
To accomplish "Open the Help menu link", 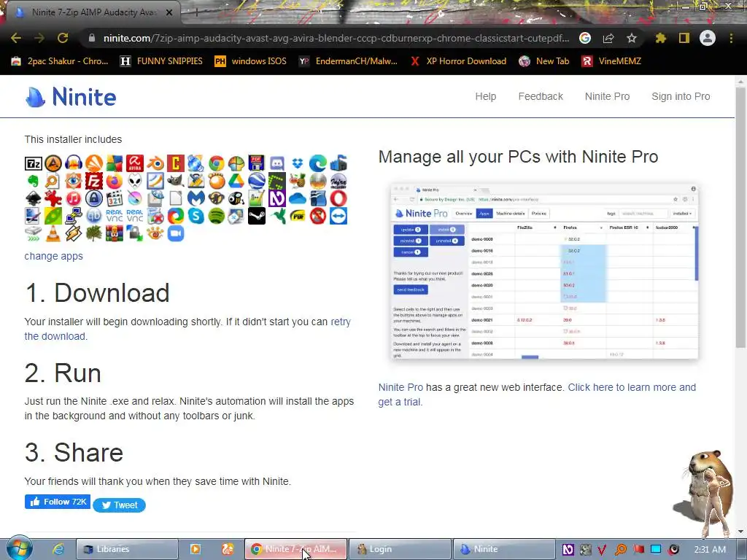I will click(485, 96).
